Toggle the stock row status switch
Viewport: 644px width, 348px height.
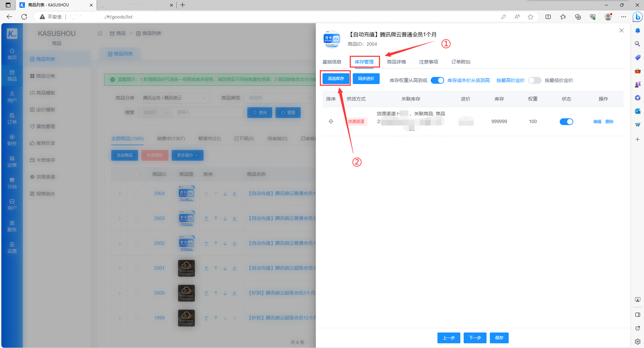click(566, 121)
